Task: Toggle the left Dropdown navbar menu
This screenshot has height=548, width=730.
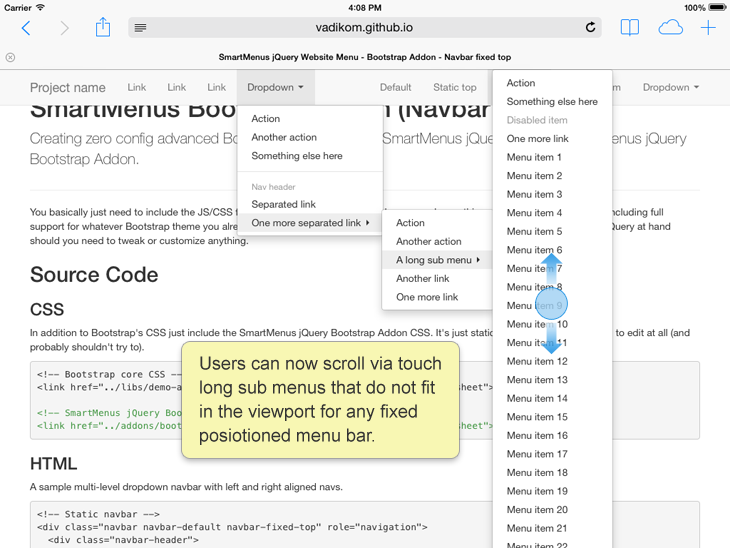Action: click(276, 88)
